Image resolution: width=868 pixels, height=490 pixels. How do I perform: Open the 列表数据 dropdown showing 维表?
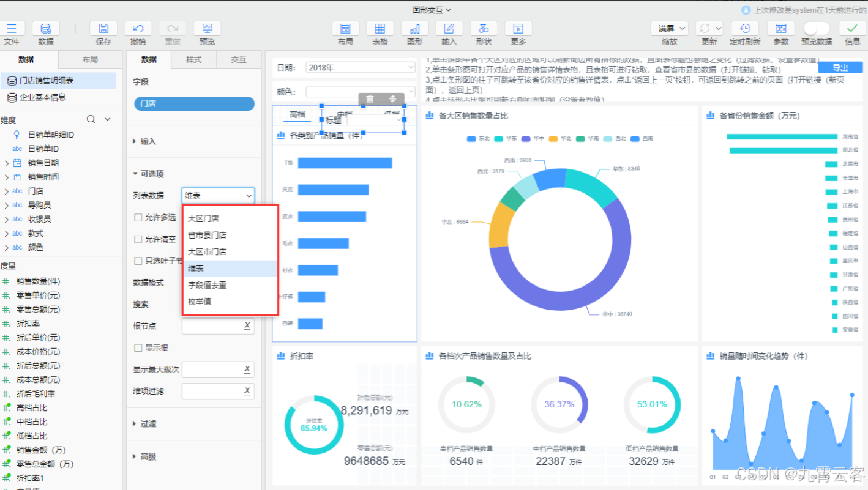218,195
